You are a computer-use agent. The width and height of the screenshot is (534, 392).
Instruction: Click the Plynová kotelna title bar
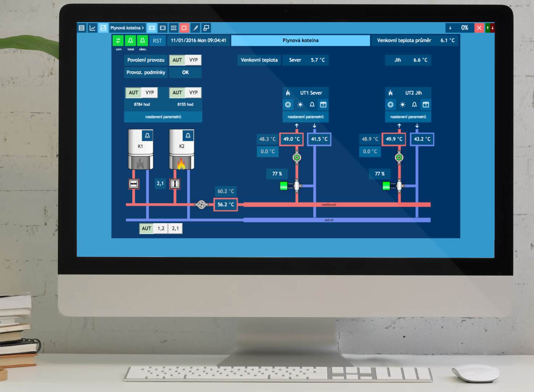pyautogui.click(x=300, y=40)
